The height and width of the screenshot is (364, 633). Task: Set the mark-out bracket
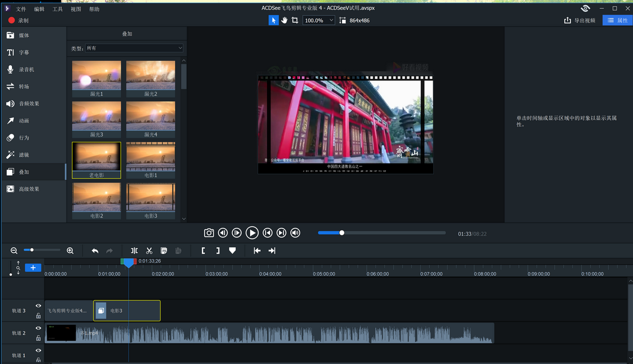pyautogui.click(x=218, y=251)
